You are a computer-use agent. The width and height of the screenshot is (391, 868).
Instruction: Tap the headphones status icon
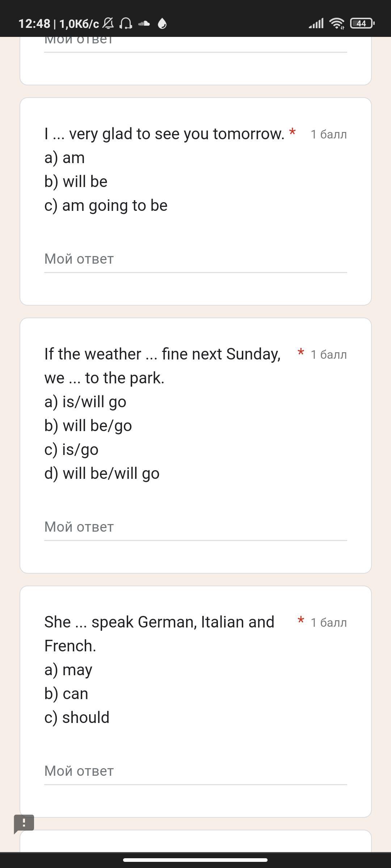click(x=126, y=24)
